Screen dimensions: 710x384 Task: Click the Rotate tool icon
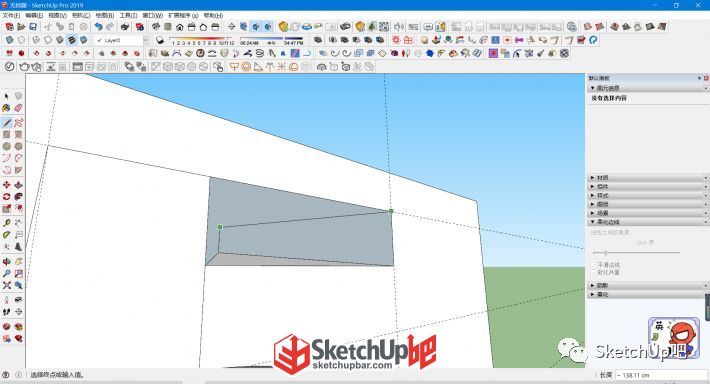point(6,197)
